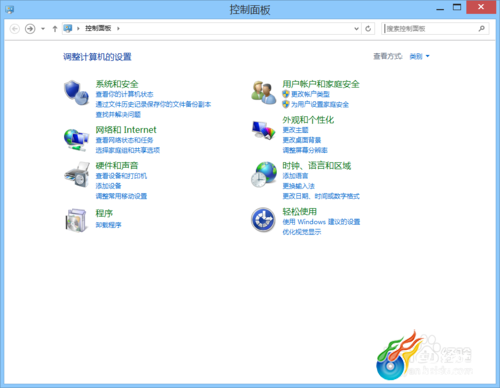Open the 时钟、语言和区域 globe clock icon

264,175
